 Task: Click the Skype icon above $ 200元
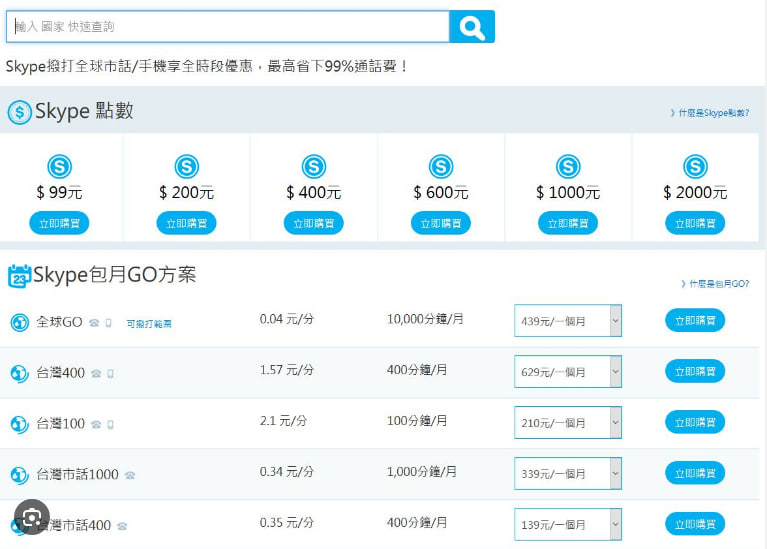187,166
